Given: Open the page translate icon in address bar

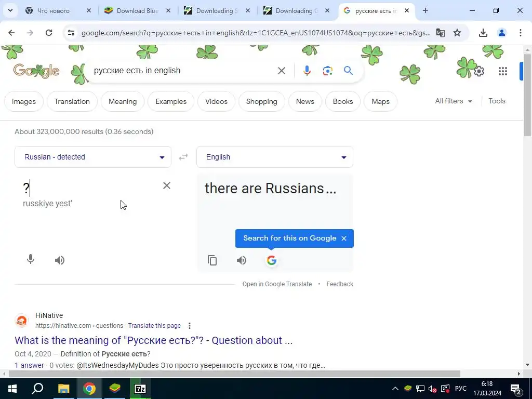Looking at the screenshot, I should [x=441, y=33].
